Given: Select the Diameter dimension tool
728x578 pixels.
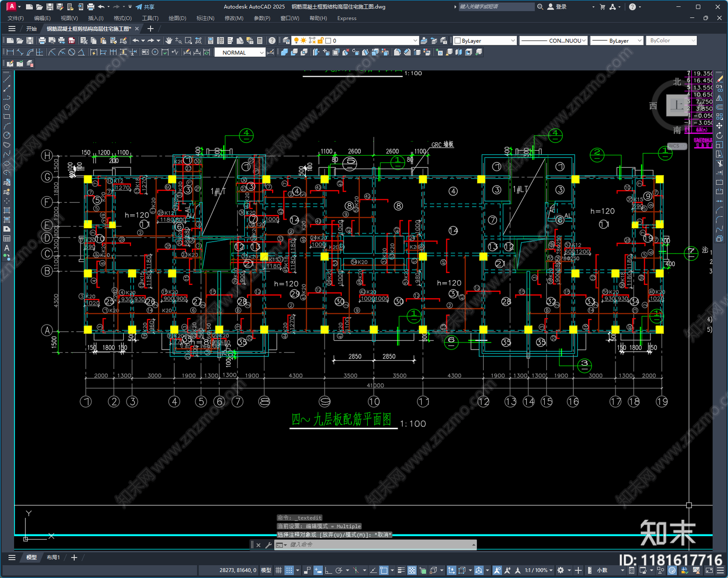Looking at the screenshot, I should 71,52.
